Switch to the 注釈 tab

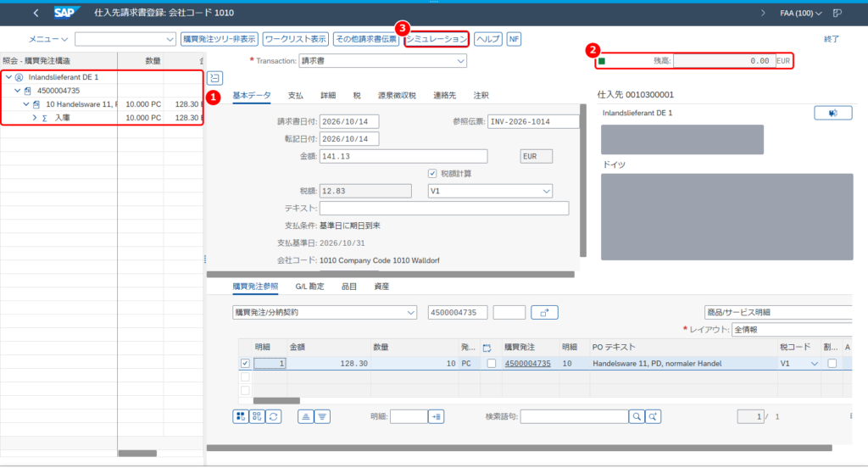coord(481,96)
